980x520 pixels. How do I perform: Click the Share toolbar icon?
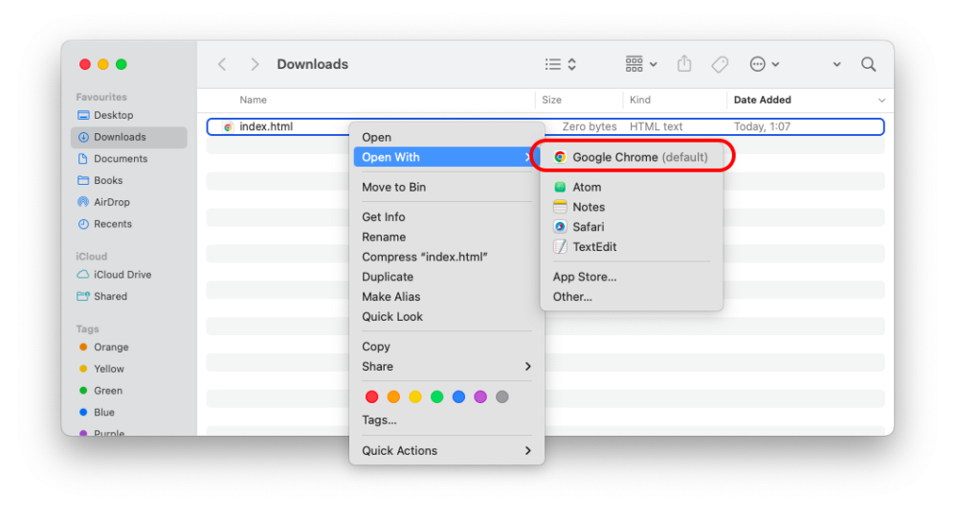point(684,64)
